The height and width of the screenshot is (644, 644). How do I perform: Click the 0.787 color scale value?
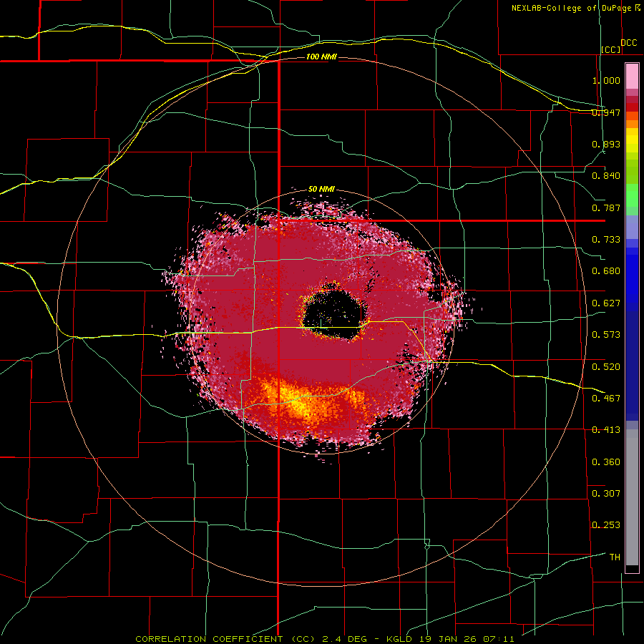pos(606,208)
